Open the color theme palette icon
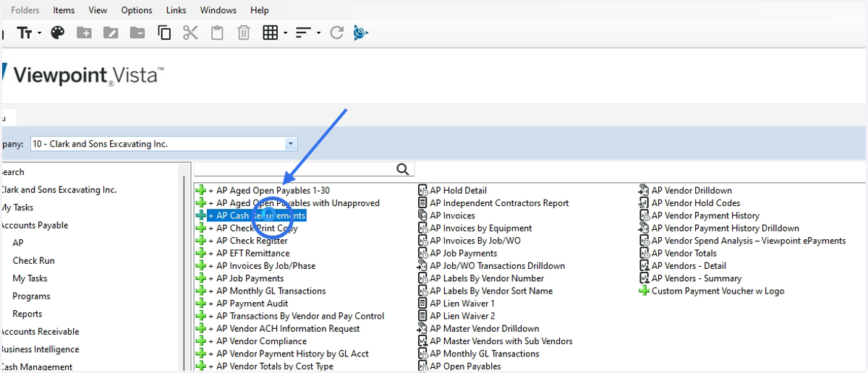This screenshot has width=868, height=373. coord(58,33)
